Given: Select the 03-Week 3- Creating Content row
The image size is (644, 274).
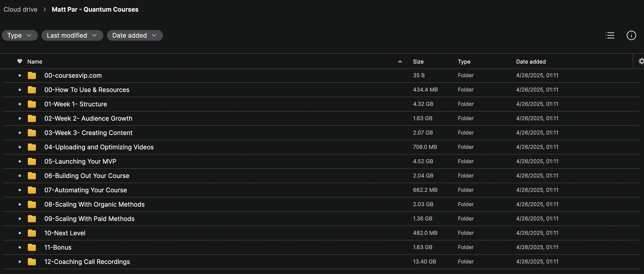Looking at the screenshot, I should coord(321,133).
